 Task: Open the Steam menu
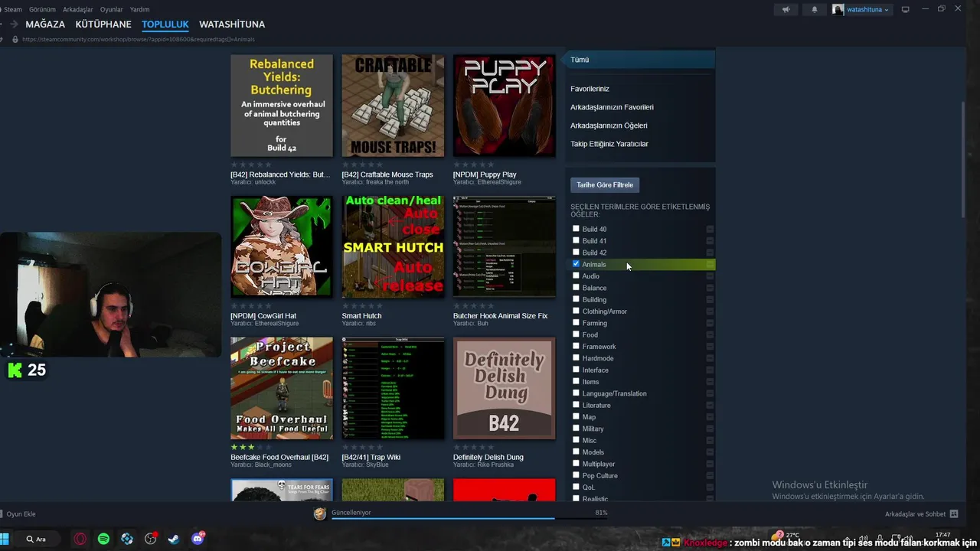tap(12, 9)
